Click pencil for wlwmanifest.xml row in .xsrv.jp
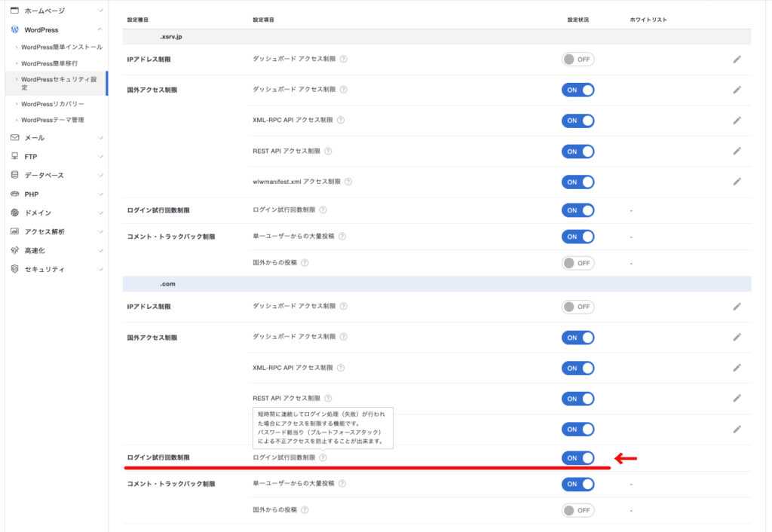Screen dimensions: 772x532 [737, 182]
